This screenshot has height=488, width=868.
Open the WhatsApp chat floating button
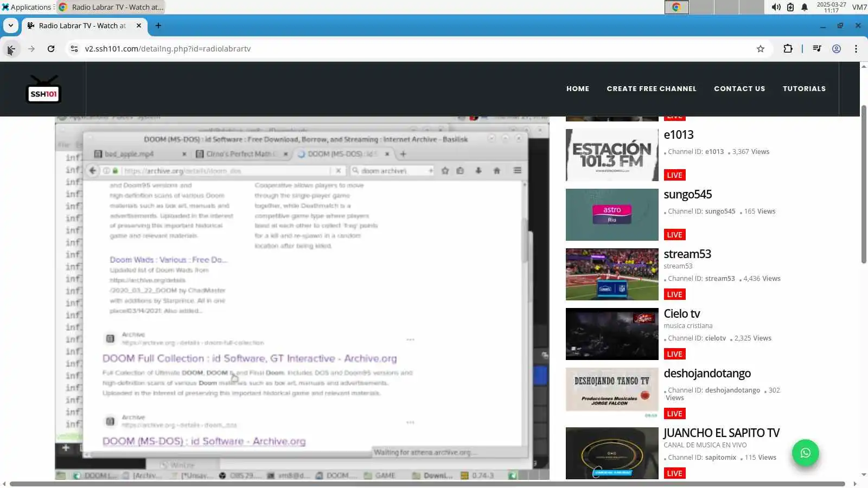tap(805, 453)
